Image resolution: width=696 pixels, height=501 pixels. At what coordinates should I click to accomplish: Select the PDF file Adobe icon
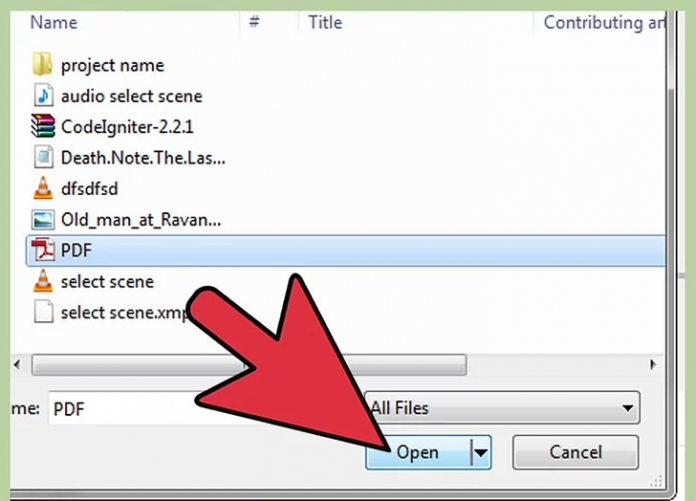tap(43, 249)
